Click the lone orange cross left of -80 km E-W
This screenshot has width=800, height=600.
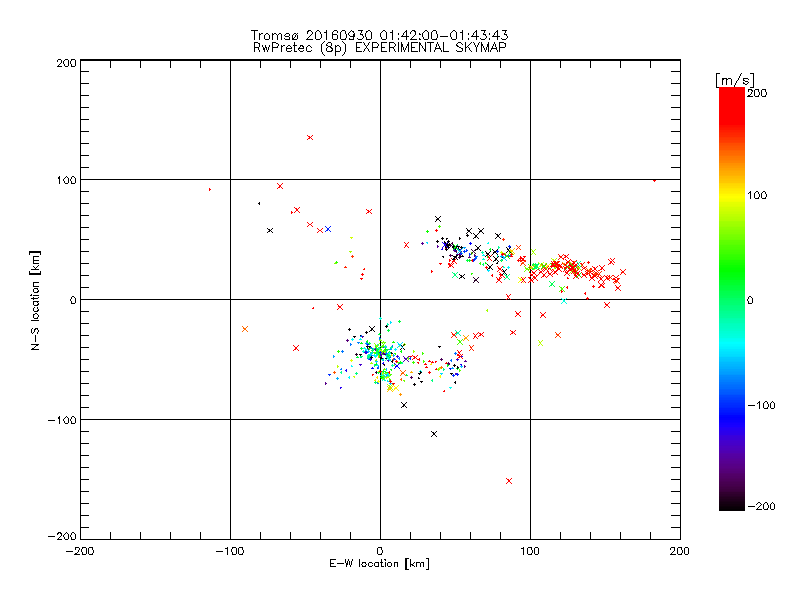tap(245, 329)
